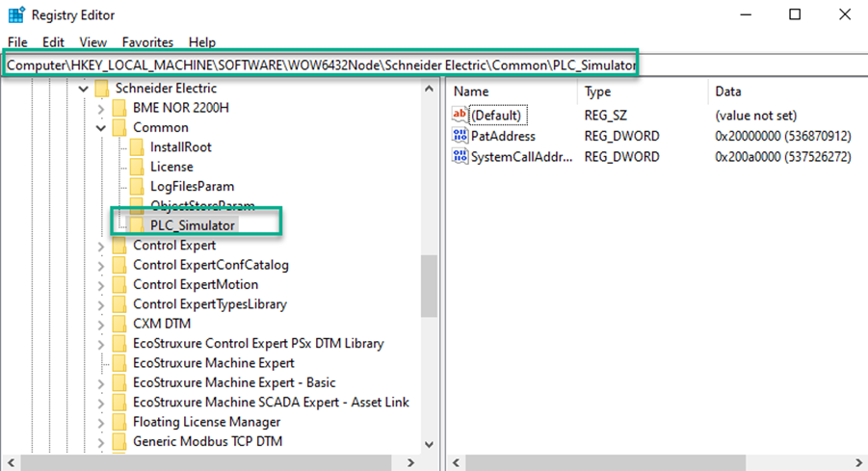Open the Help menu

201,42
